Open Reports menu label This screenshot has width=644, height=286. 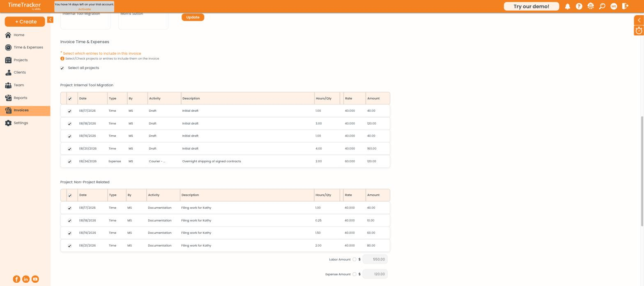pos(21,98)
